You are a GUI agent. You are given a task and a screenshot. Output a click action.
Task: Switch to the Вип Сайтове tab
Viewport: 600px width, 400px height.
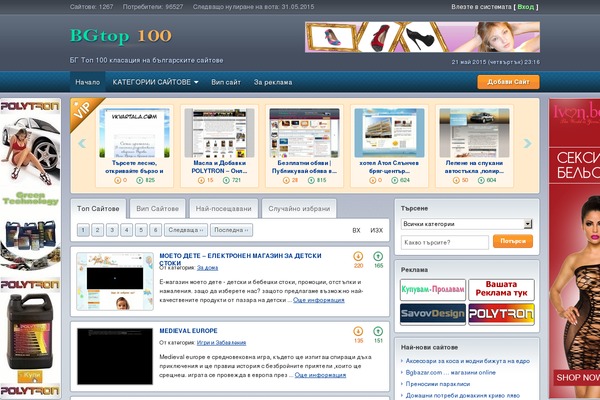pos(158,209)
